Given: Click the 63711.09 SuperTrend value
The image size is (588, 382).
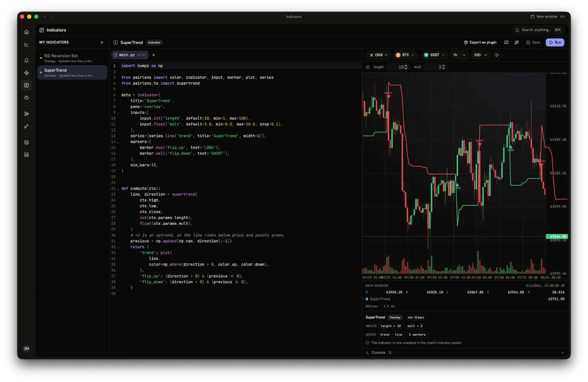Looking at the screenshot, I should tap(556, 299).
